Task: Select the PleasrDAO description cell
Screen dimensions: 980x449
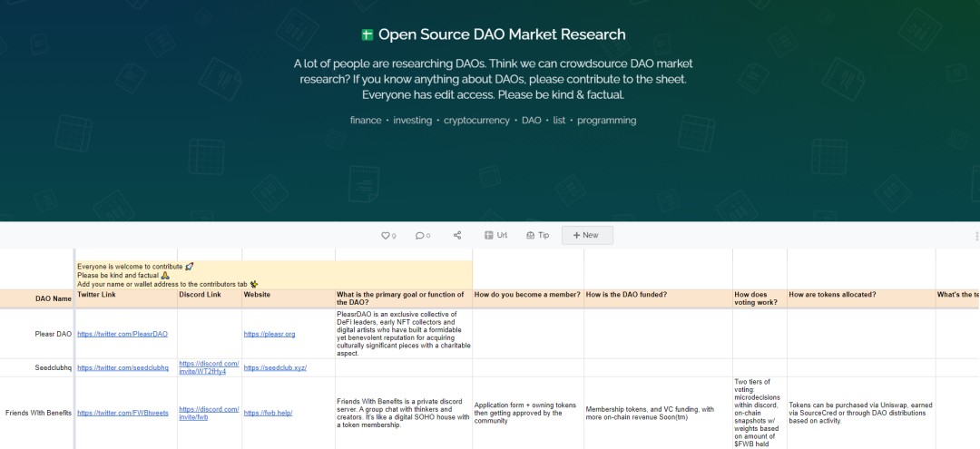Action: tap(404, 334)
